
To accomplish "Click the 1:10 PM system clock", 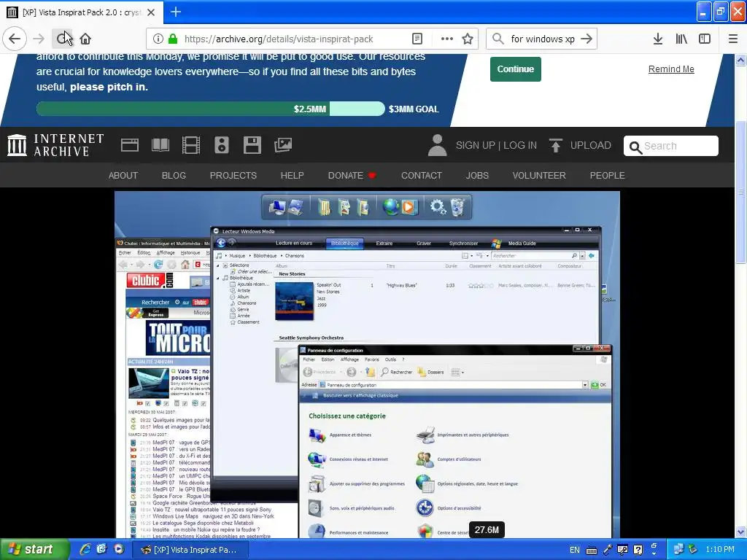I will click(720, 550).
